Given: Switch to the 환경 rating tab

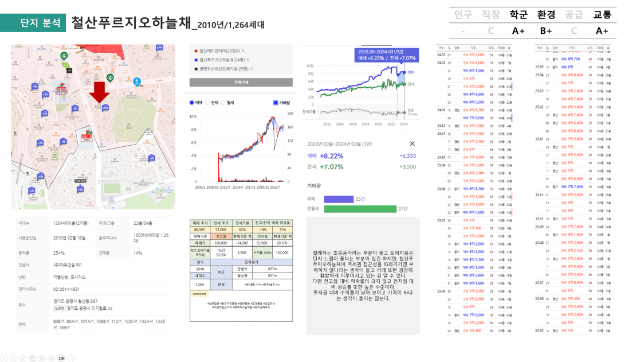Looking at the screenshot, I should point(546,15).
